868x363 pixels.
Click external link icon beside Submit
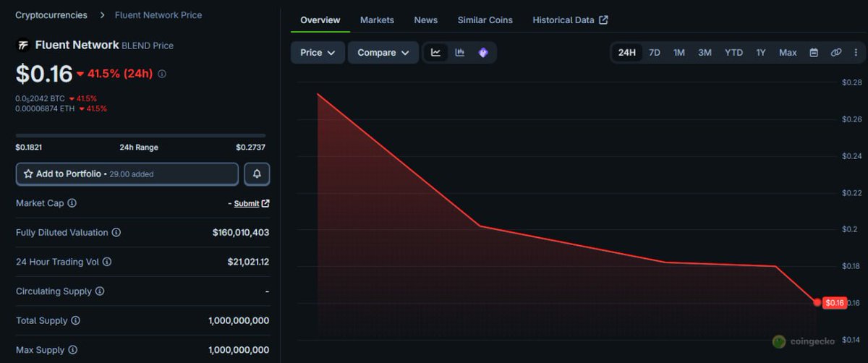tap(265, 204)
